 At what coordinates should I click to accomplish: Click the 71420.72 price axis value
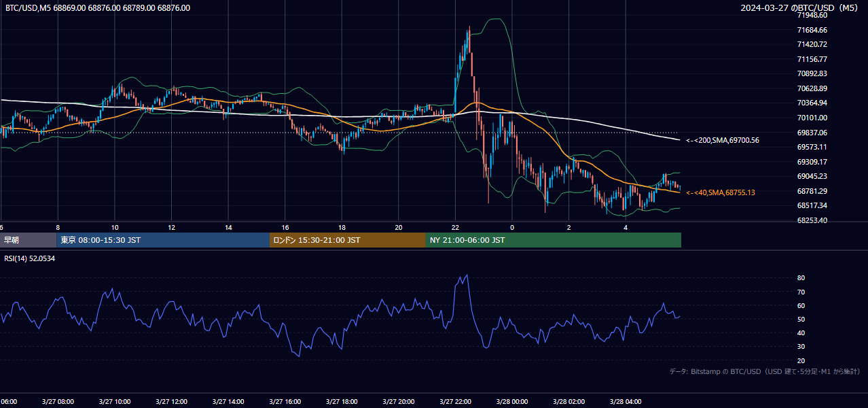tap(812, 44)
